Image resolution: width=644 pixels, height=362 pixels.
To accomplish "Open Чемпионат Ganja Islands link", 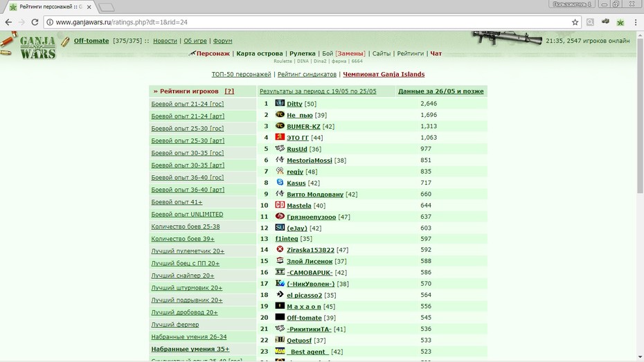I will tap(384, 74).
